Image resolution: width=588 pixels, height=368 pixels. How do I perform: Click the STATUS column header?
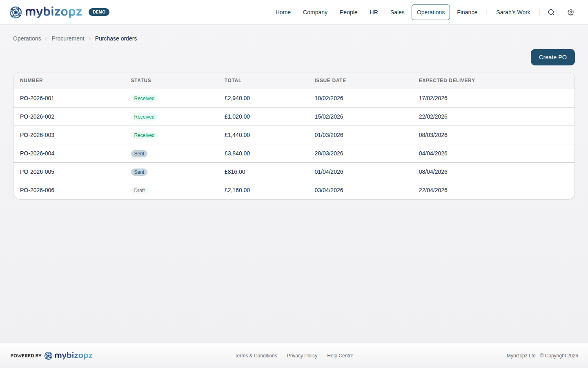141,81
